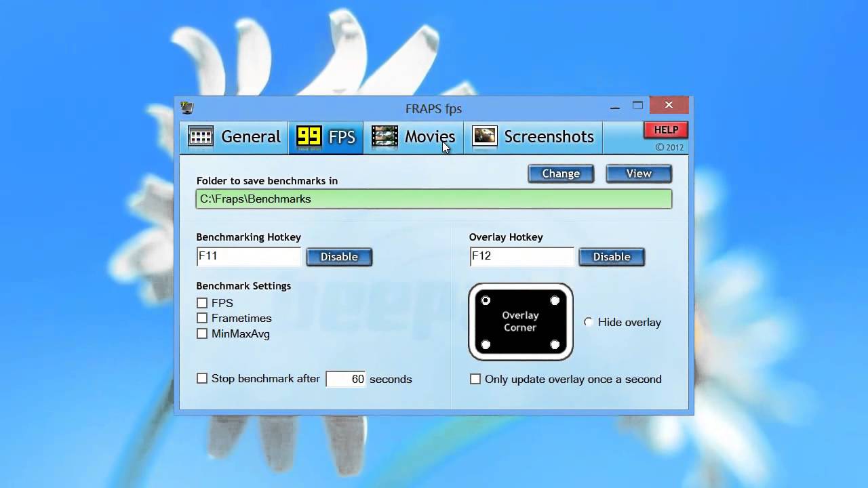Switch to the Movies tab
This screenshot has height=488, width=868.
[414, 137]
